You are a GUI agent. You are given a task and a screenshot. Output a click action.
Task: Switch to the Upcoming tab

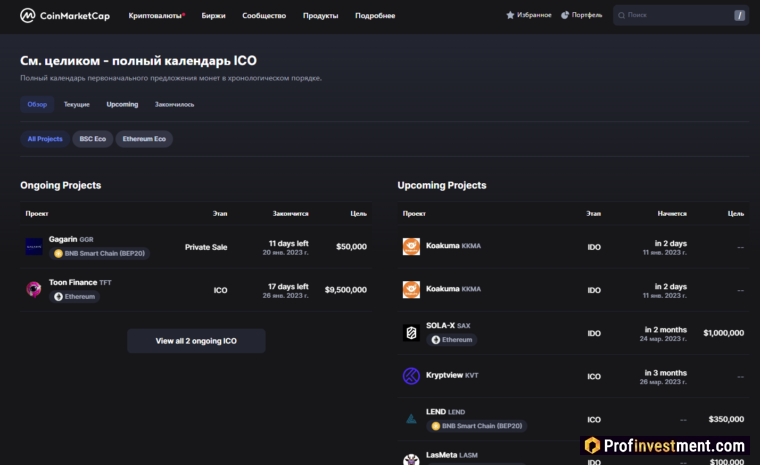[122, 104]
